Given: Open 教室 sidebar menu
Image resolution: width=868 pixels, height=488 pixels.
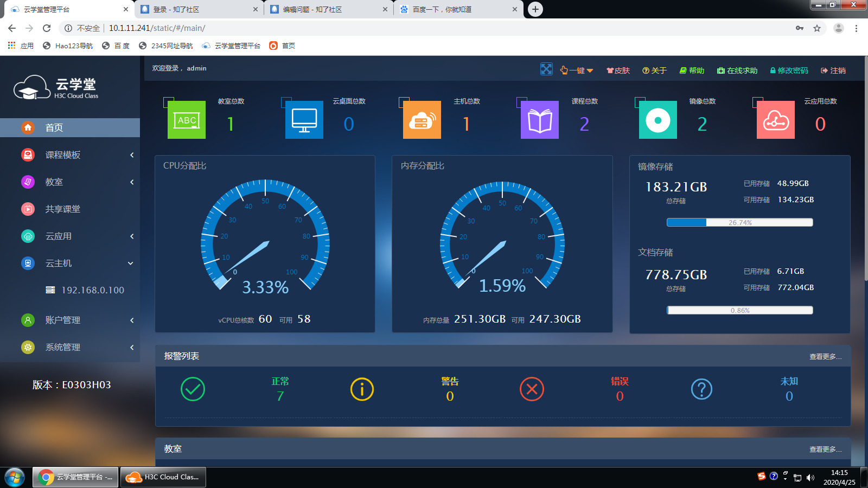Looking at the screenshot, I should 70,182.
